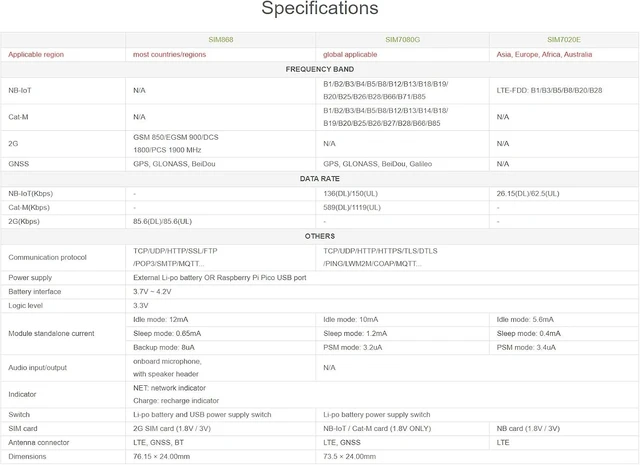Click the Indicator row label
640x465 pixels.
[22, 394]
